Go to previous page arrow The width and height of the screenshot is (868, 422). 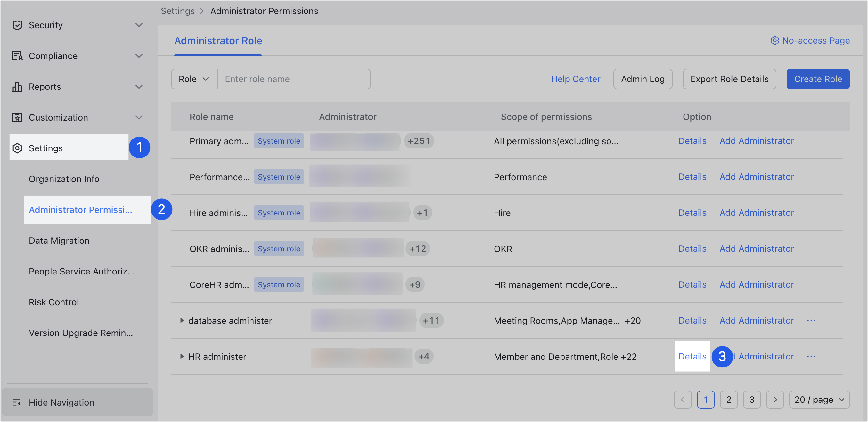click(x=683, y=400)
